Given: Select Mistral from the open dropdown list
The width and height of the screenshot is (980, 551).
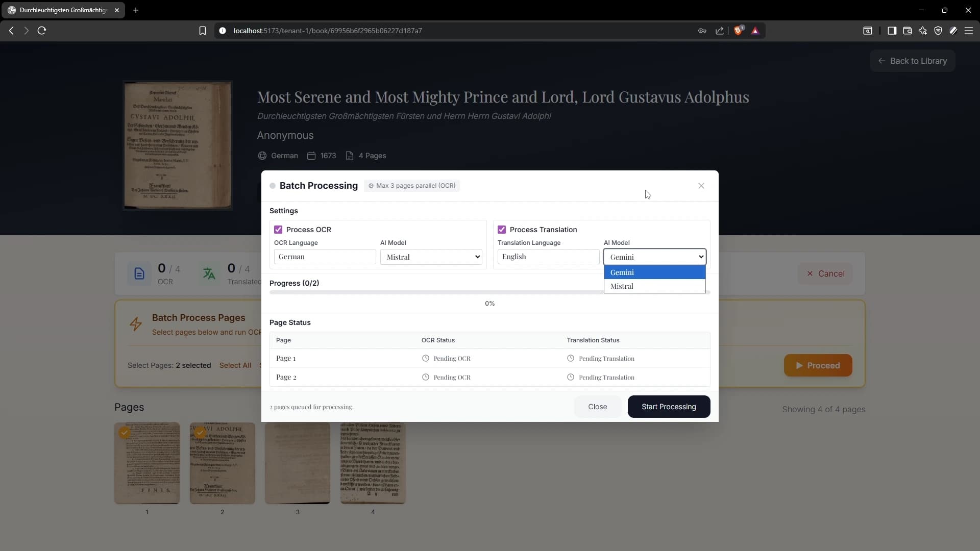Looking at the screenshot, I should 654,286.
